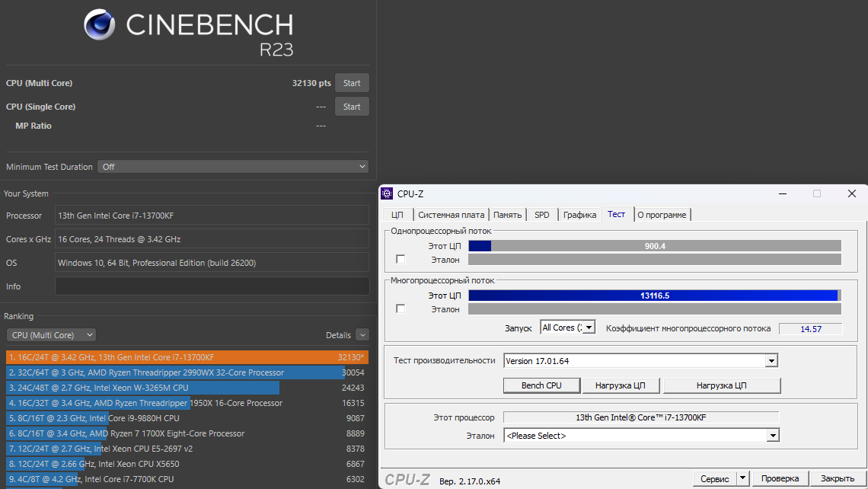Image resolution: width=868 pixels, height=489 pixels.
Task: Switch to the ЦП tab in CPU-Z
Action: click(x=397, y=215)
